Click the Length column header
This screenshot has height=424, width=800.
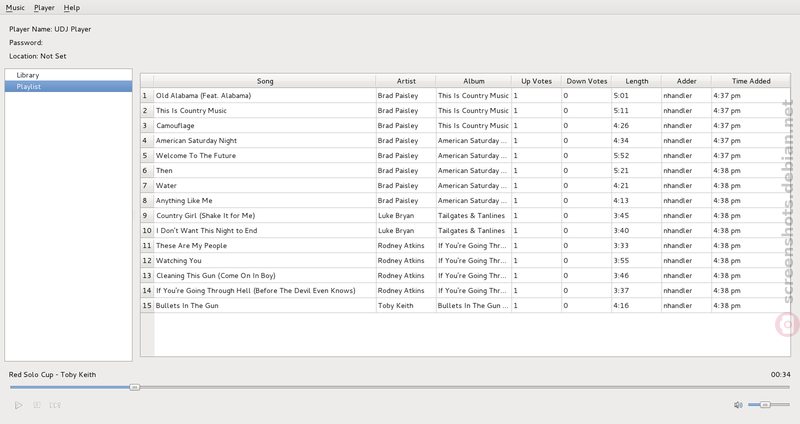pyautogui.click(x=637, y=81)
